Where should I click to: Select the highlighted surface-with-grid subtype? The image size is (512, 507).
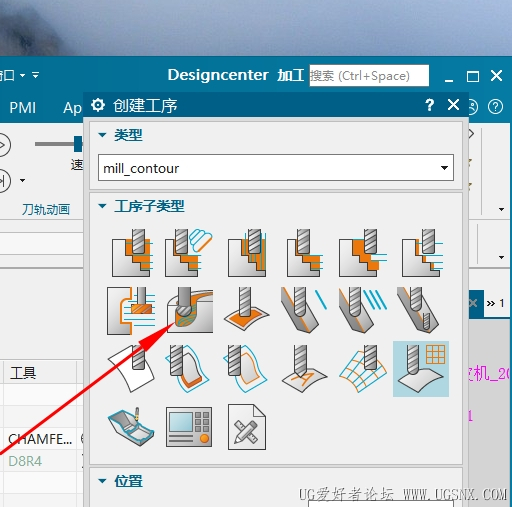pos(421,369)
